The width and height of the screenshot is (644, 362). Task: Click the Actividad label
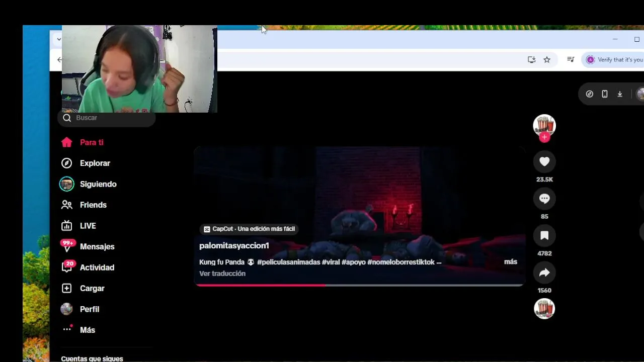[x=97, y=267]
